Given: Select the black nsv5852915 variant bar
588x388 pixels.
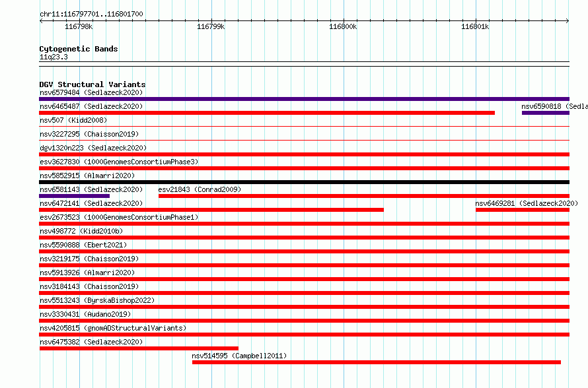Looking at the screenshot, I should pos(304,182).
